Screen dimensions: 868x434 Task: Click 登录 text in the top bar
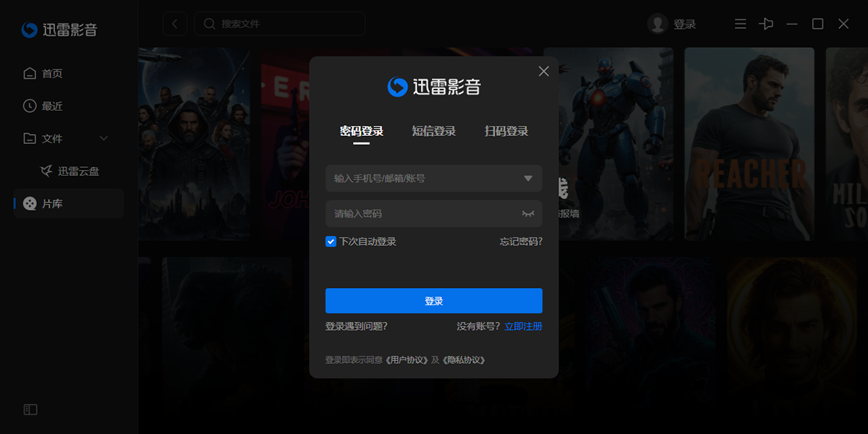click(x=684, y=24)
